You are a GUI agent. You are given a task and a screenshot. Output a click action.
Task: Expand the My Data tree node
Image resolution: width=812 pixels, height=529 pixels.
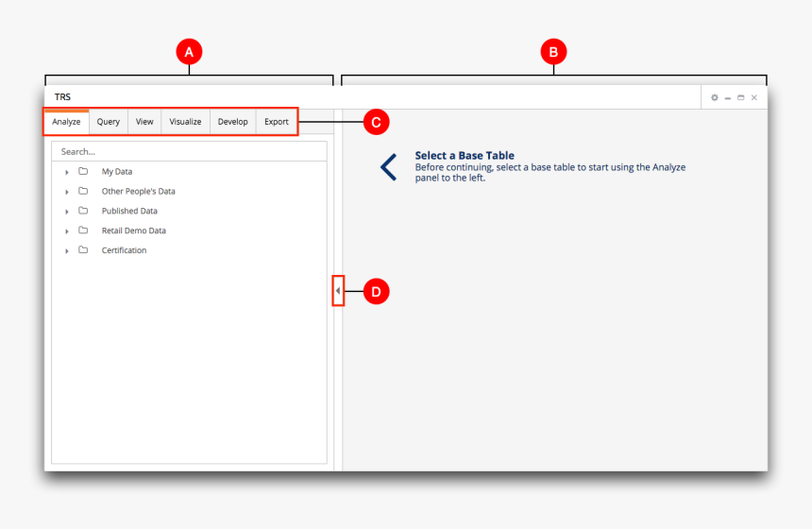[67, 172]
